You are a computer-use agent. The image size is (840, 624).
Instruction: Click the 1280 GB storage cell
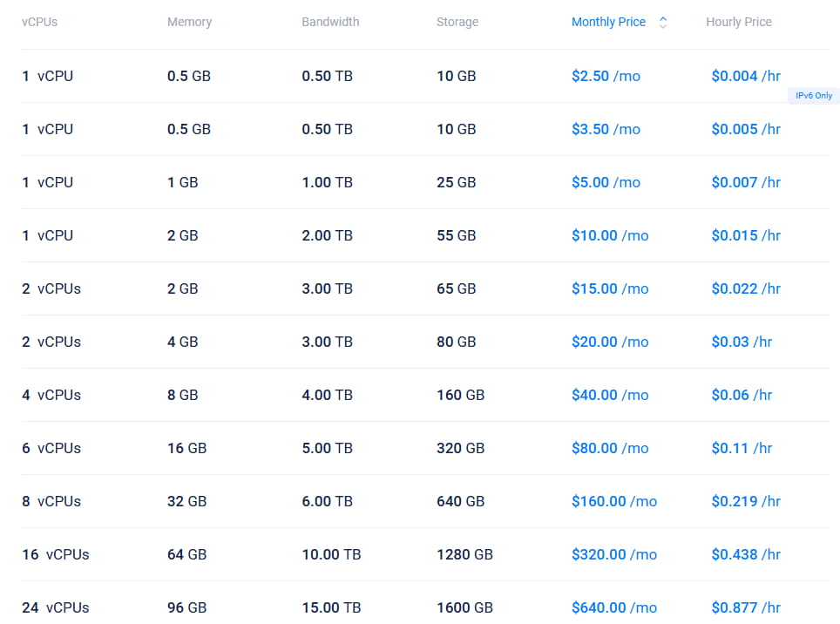(464, 554)
